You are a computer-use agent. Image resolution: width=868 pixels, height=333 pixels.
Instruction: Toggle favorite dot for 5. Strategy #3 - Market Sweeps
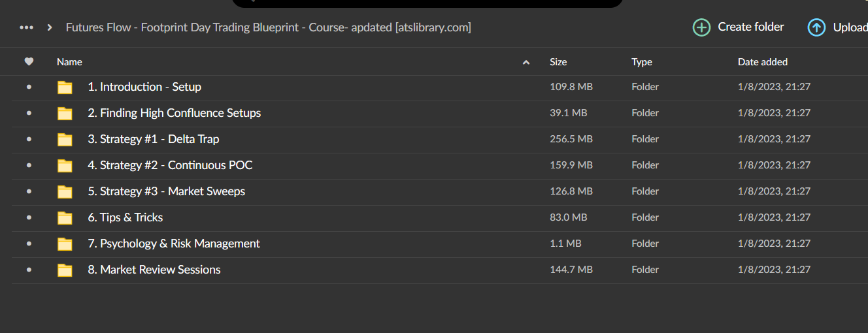[29, 191]
